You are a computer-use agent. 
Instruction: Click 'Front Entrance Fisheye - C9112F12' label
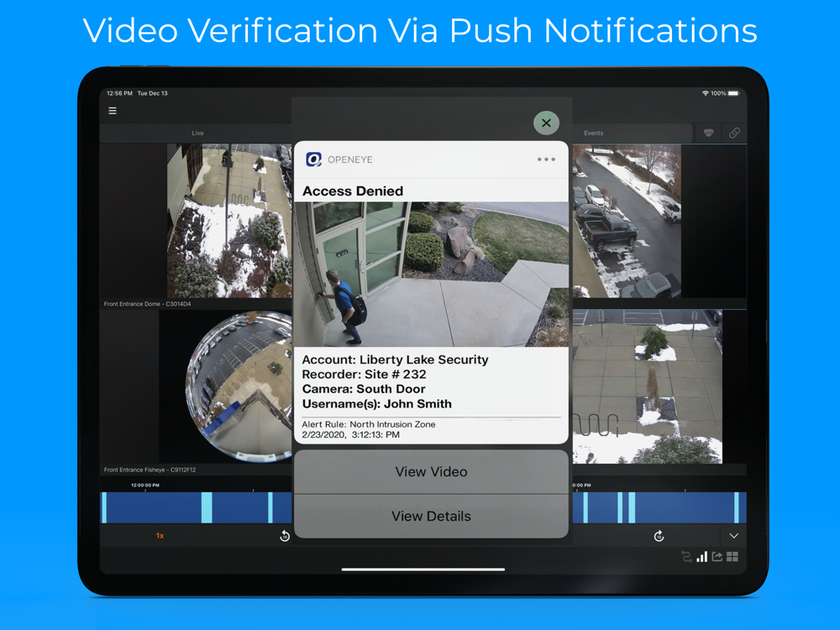[x=150, y=470]
